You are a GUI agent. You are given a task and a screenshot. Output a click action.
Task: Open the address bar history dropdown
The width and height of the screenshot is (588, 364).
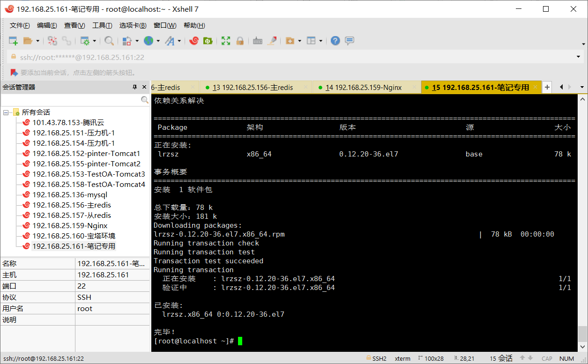(579, 57)
